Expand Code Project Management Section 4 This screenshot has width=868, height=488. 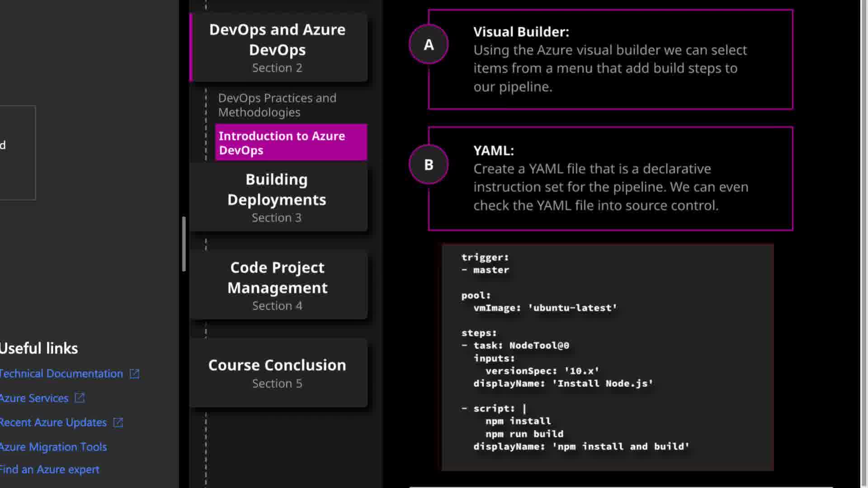278,285
